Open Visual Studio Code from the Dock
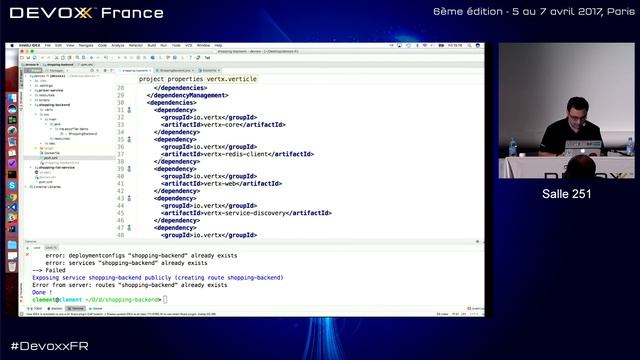This screenshot has width=640, height=360. pos(12,207)
